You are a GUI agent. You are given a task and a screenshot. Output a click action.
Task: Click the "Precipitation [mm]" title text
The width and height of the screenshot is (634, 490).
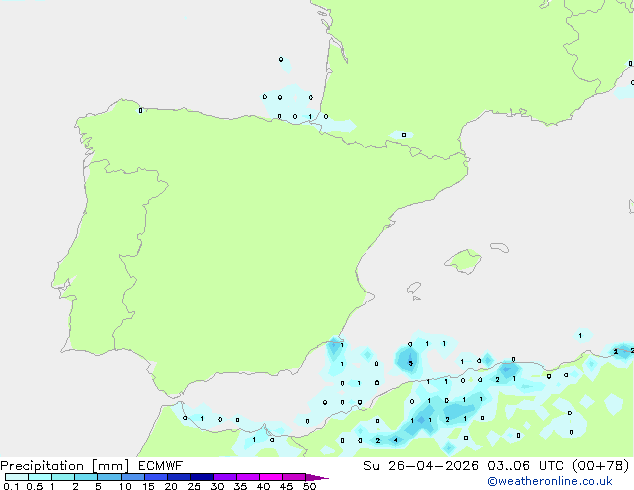pos(65,466)
